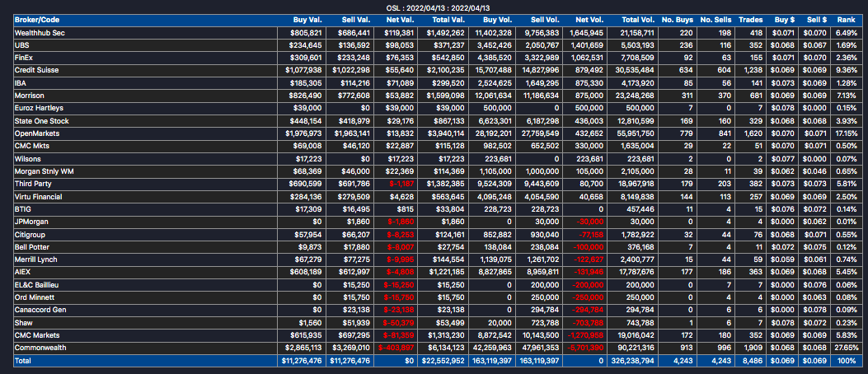Sort by the Buy Vol. column header
The height and width of the screenshot is (374, 868).
click(x=498, y=20)
